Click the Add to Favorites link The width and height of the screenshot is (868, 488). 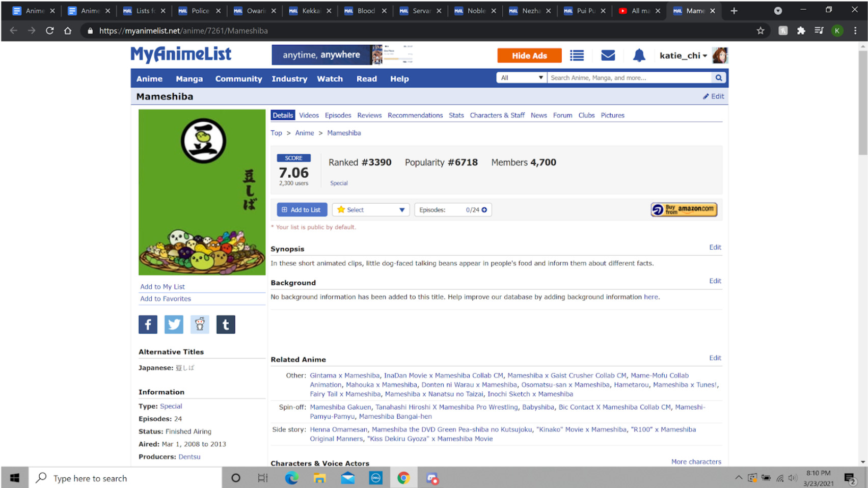click(x=166, y=299)
